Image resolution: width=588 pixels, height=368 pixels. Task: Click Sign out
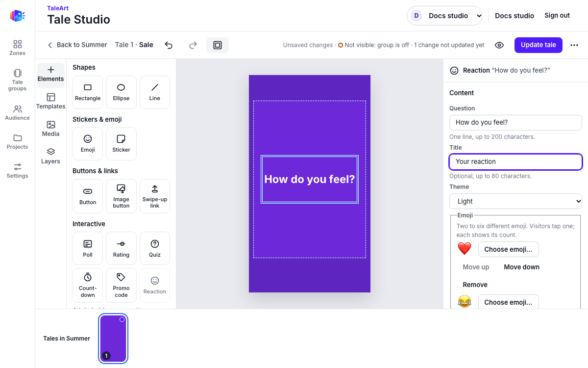[557, 16]
